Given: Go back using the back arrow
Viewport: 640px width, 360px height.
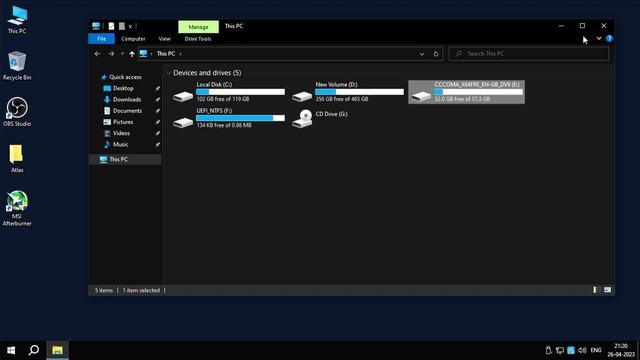Looking at the screenshot, I should 97,53.
